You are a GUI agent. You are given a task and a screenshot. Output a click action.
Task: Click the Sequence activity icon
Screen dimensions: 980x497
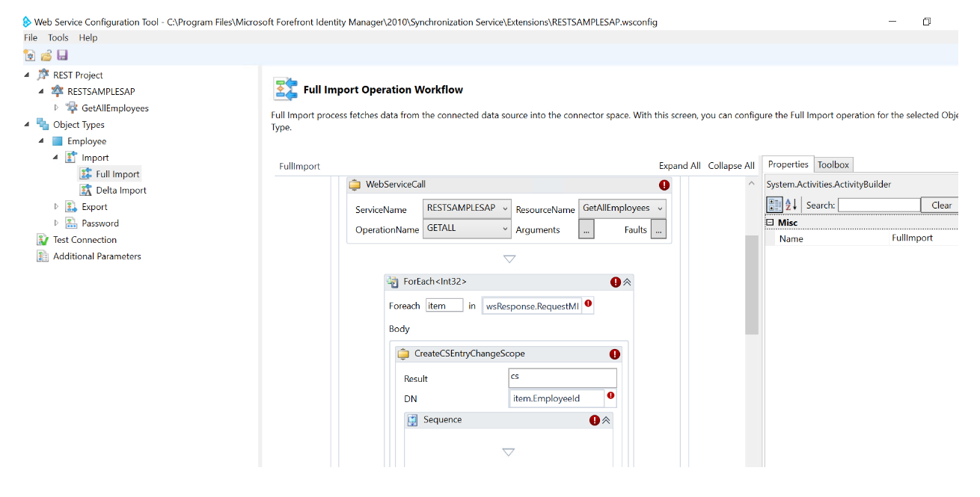[413, 420]
